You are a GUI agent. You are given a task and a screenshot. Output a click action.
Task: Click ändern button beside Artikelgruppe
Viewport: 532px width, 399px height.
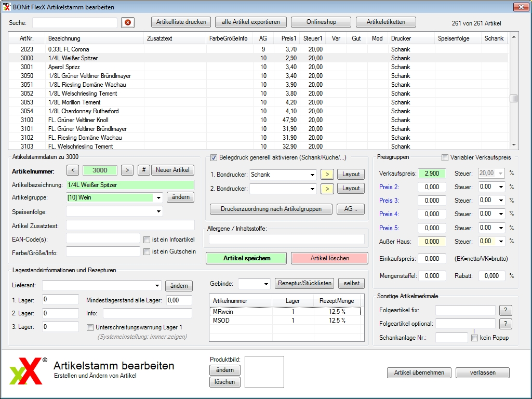[180, 197]
